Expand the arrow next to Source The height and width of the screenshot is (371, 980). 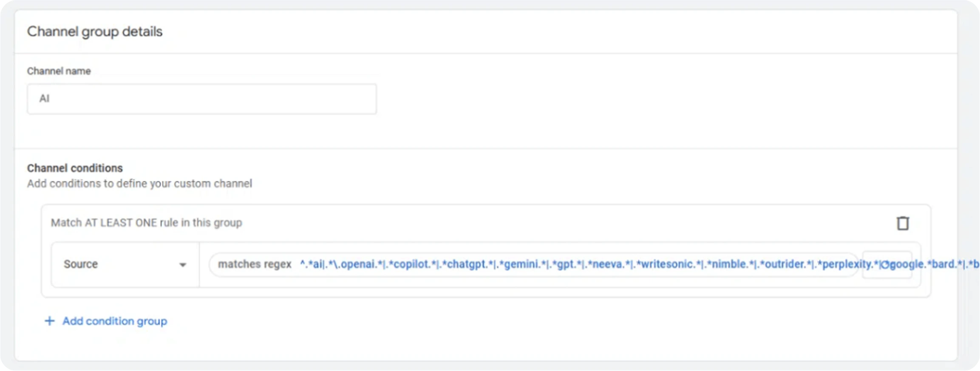click(x=183, y=265)
